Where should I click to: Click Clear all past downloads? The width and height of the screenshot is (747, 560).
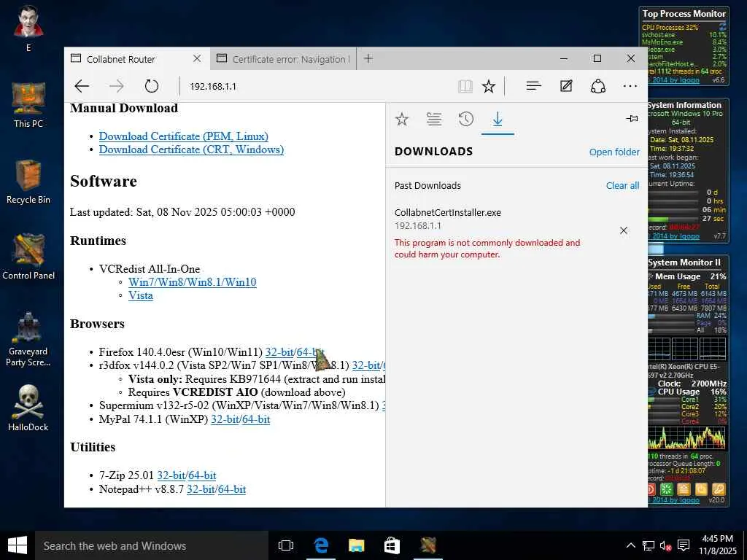622,186
